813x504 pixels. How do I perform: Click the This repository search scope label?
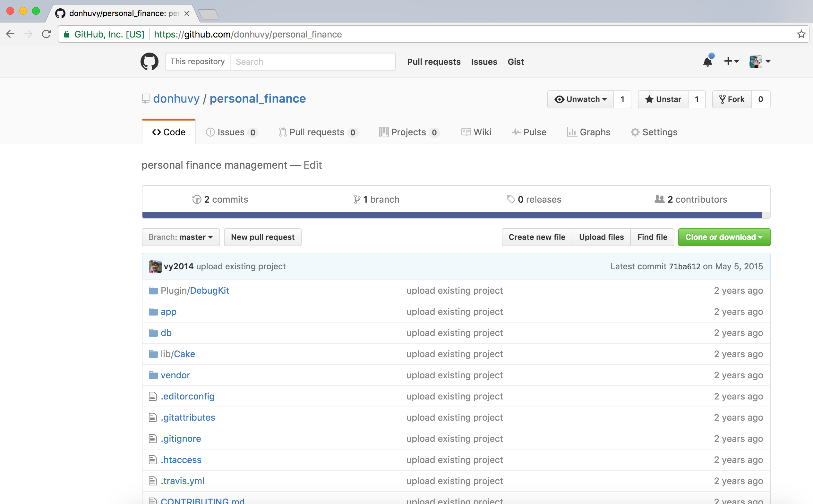(198, 62)
